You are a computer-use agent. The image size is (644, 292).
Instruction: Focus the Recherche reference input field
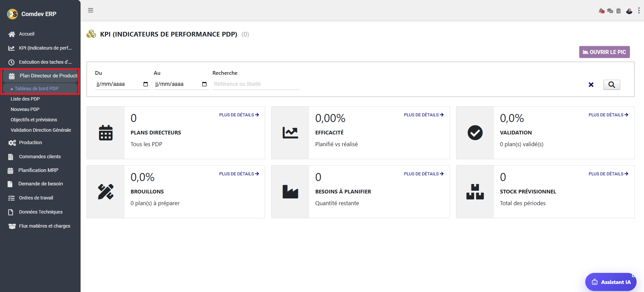tap(256, 84)
